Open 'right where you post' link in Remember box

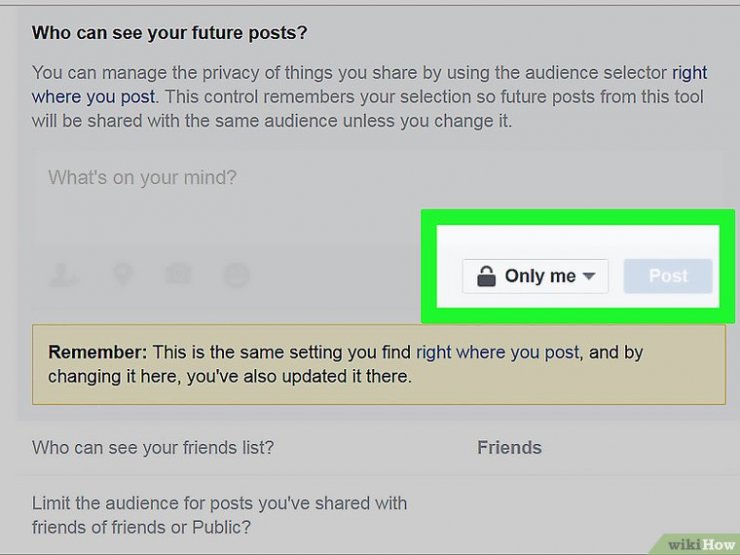pyautogui.click(x=497, y=352)
